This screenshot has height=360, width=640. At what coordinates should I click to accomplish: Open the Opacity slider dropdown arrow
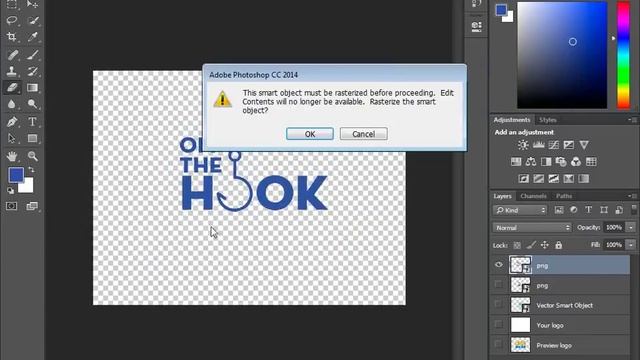[631, 227]
